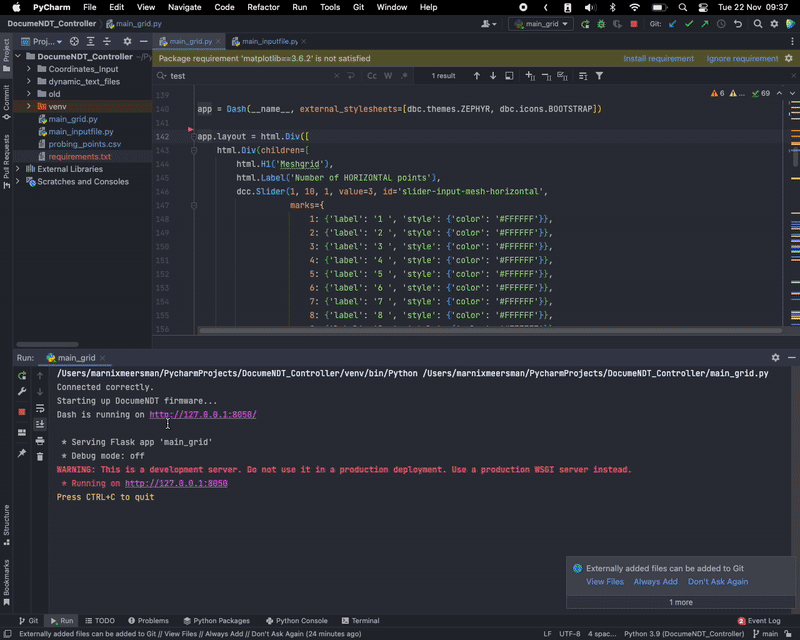Open the main_grid run configuration dropdown
Viewport: 800px width, 640px height.
coord(541,24)
